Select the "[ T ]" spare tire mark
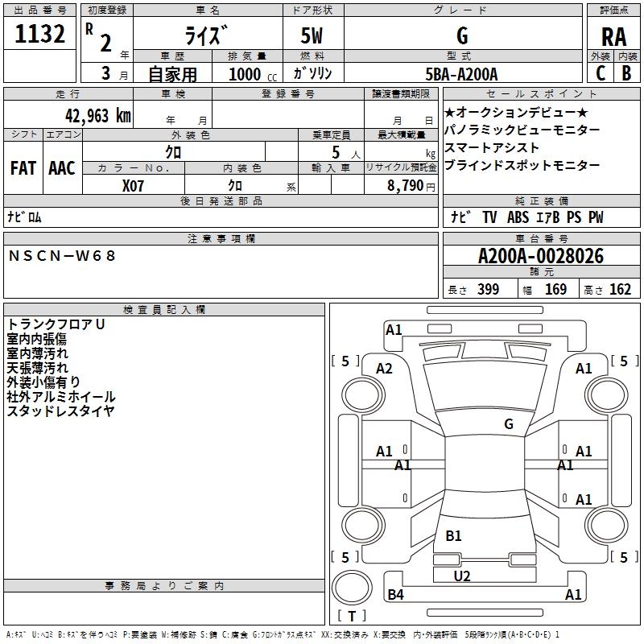 (x=352, y=616)
